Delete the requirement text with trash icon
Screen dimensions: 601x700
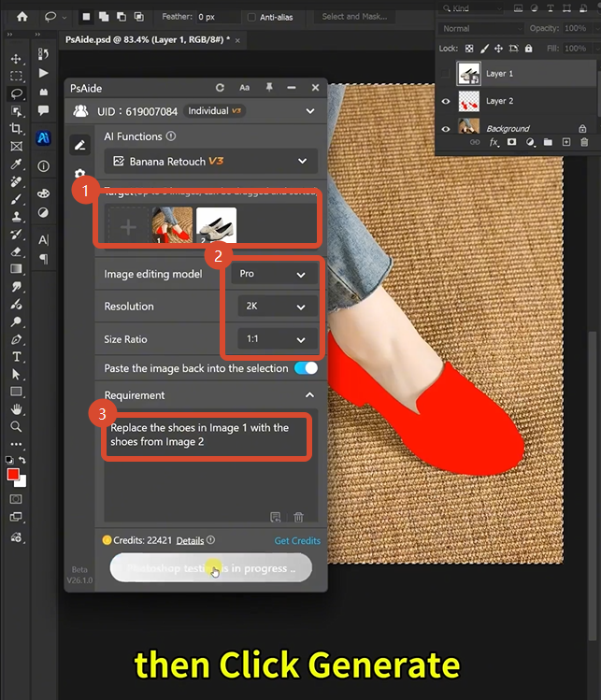[298, 517]
